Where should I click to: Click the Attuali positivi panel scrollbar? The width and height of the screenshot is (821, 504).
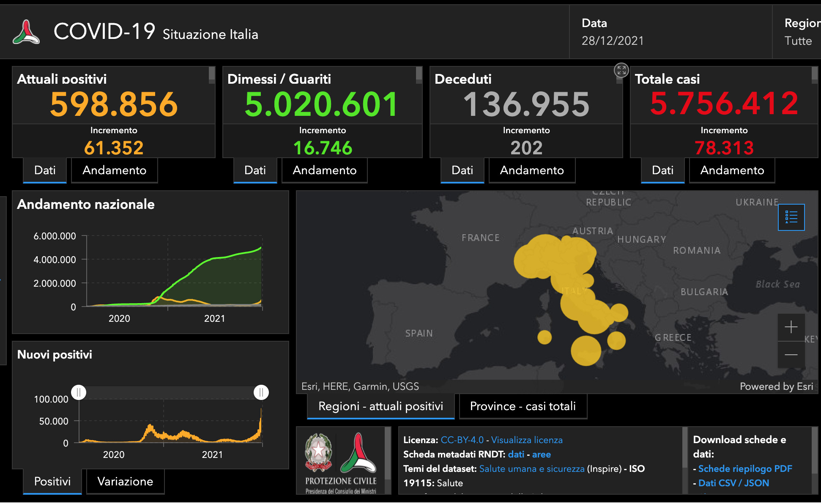[x=211, y=75]
